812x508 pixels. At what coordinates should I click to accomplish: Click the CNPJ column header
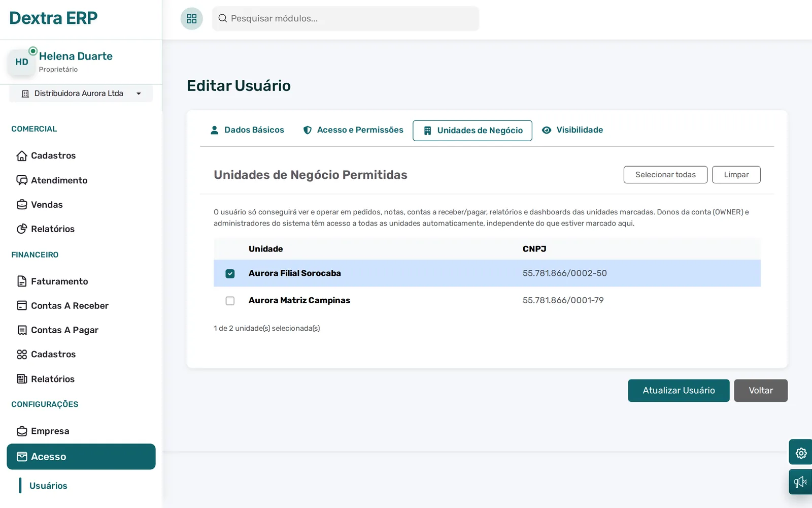tap(534, 249)
